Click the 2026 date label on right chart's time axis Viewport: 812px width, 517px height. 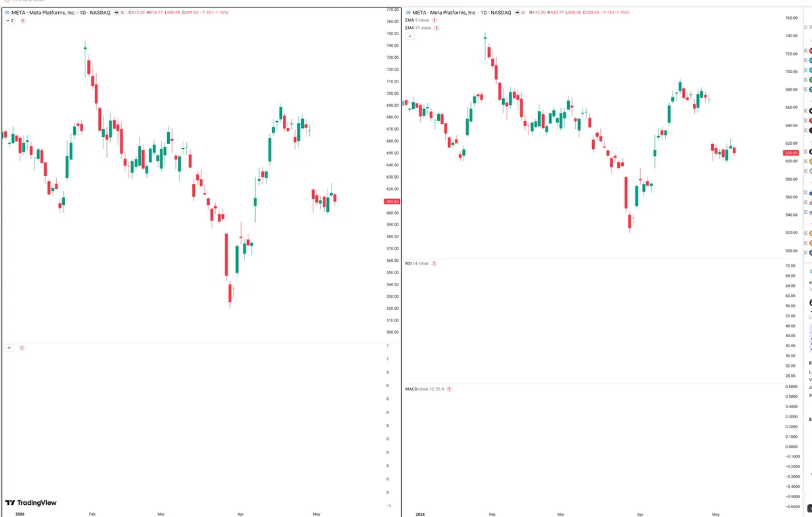pos(420,514)
